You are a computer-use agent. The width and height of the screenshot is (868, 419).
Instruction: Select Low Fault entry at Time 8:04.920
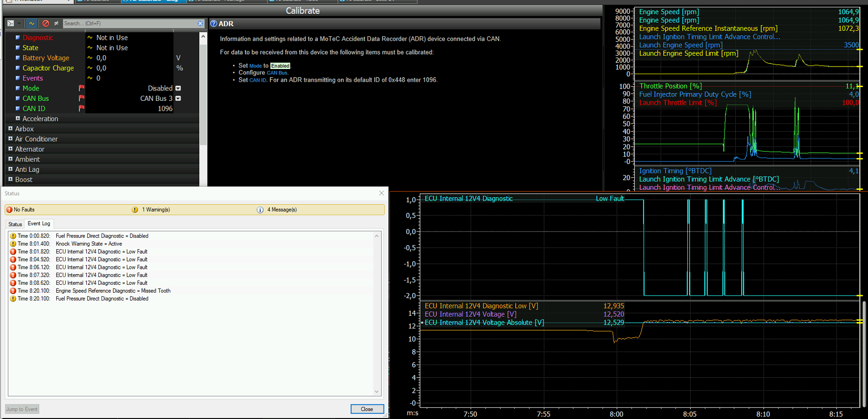[190, 259]
